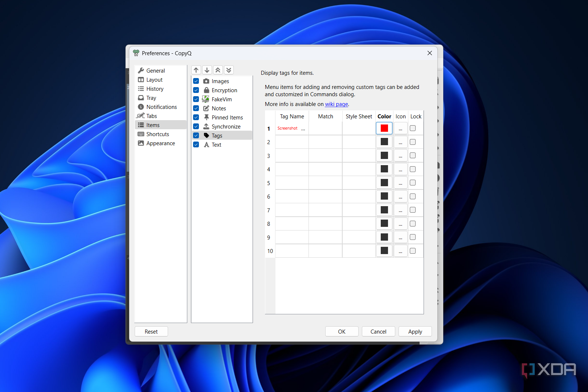The width and height of the screenshot is (588, 392).
Task: Click the red color swatch in row 1
Action: (x=384, y=128)
